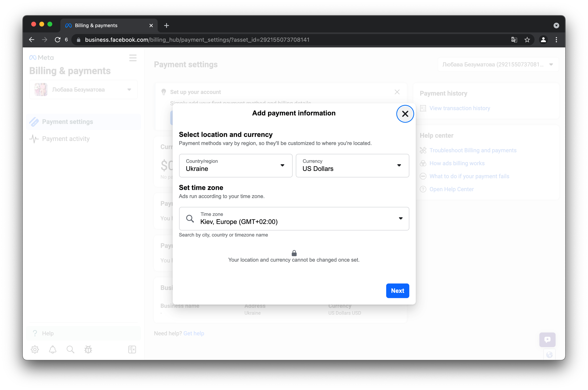
Task: Close the Add payment information dialog
Action: point(405,114)
